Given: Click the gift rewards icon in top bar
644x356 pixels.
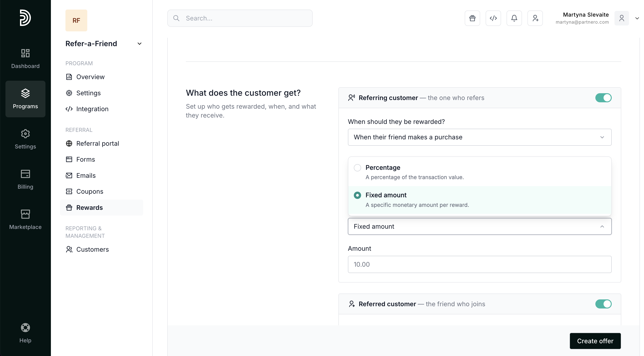Looking at the screenshot, I should pos(472,18).
